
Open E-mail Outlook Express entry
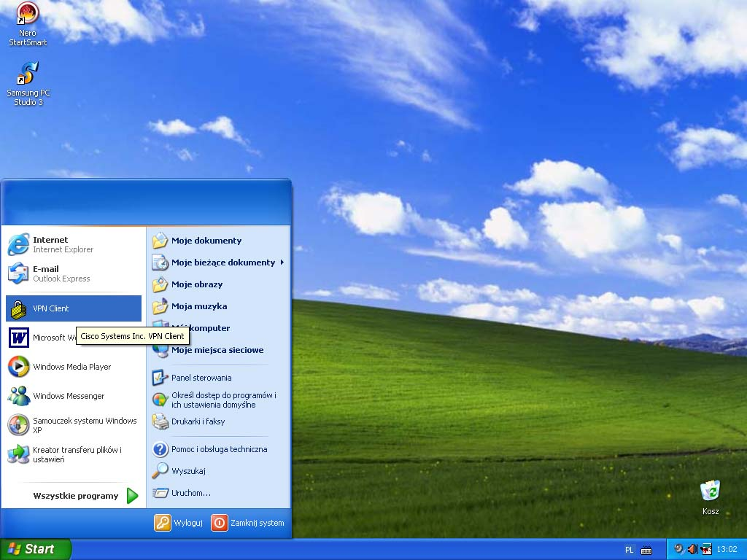pyautogui.click(x=74, y=273)
